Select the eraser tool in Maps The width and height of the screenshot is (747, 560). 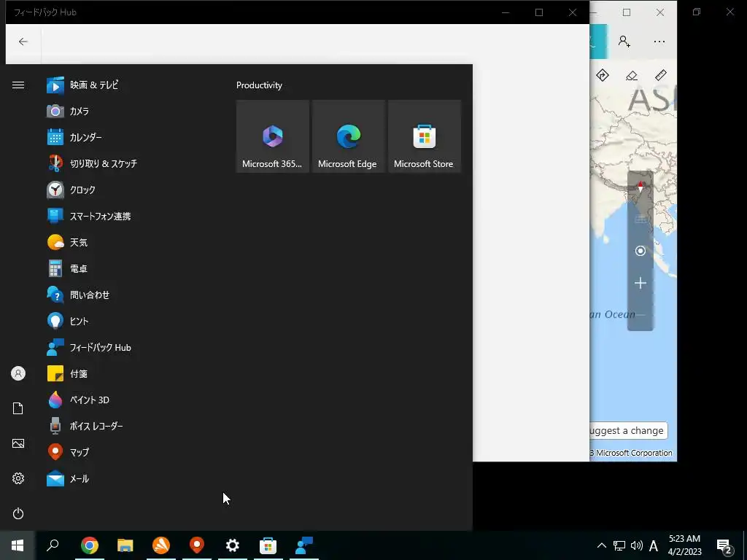pos(632,75)
